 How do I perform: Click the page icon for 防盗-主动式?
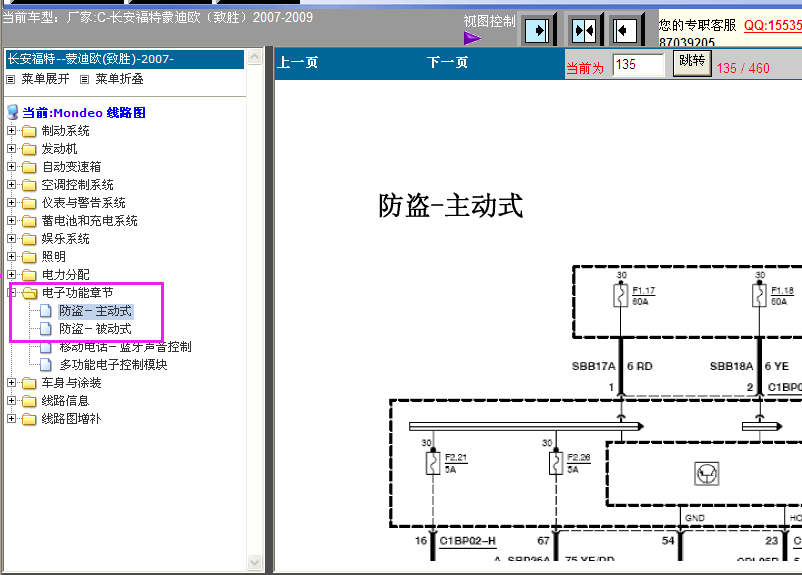(46, 311)
